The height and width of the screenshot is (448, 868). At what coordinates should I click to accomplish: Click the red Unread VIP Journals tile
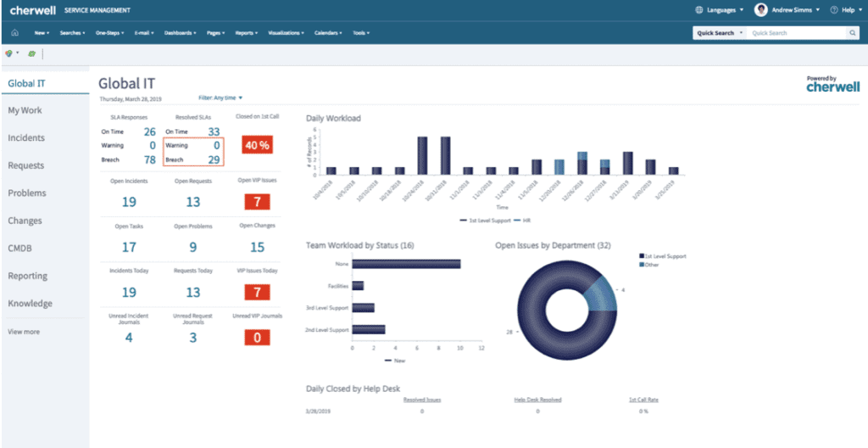point(258,338)
